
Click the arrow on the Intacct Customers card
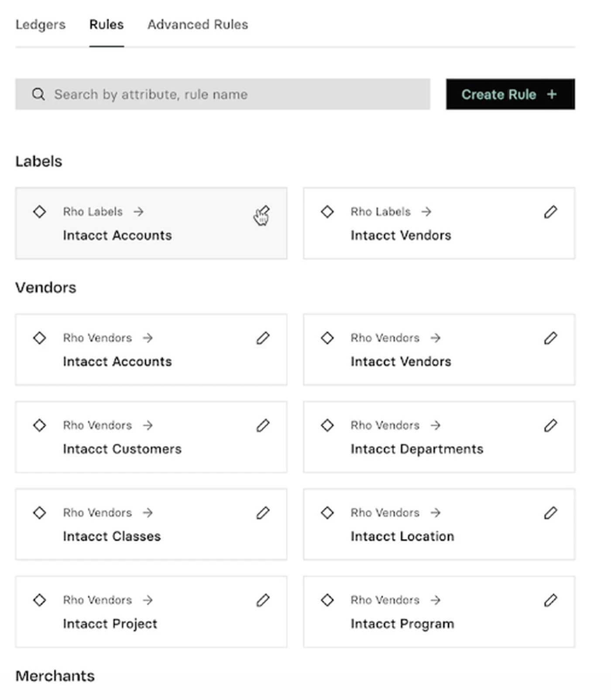click(148, 425)
